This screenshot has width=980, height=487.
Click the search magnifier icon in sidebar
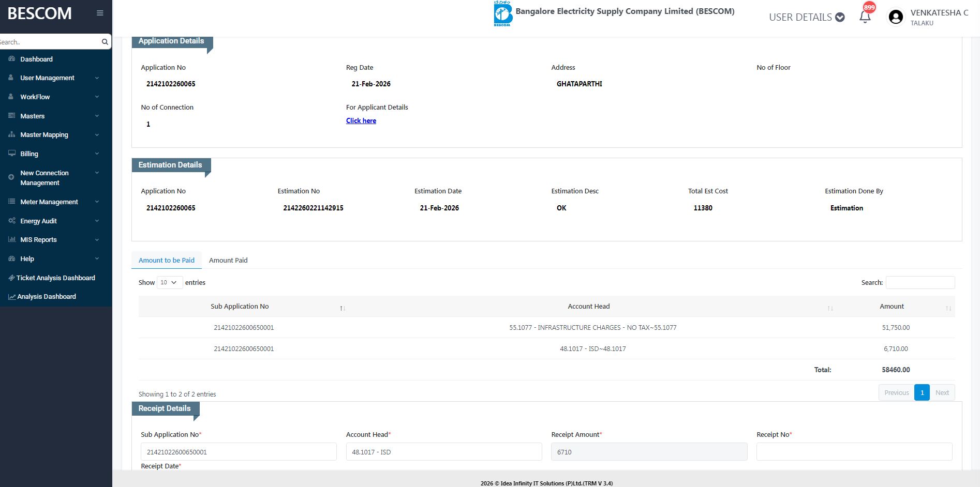point(105,42)
